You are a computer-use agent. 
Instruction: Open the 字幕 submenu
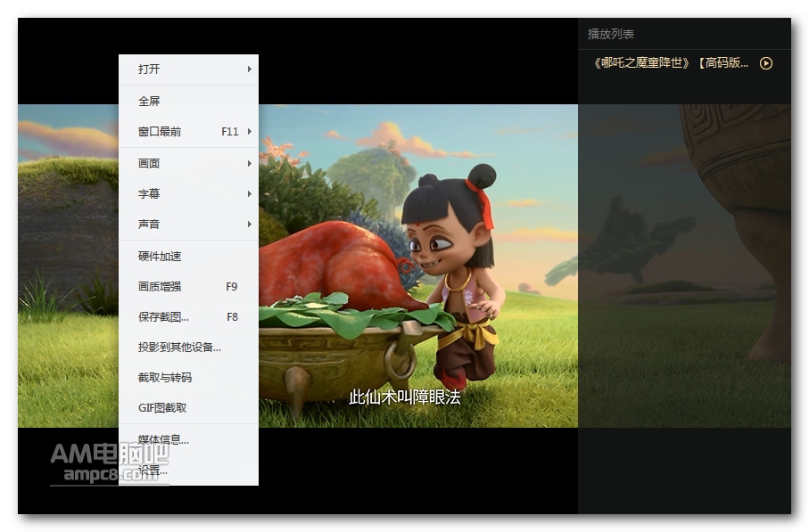tap(188, 194)
